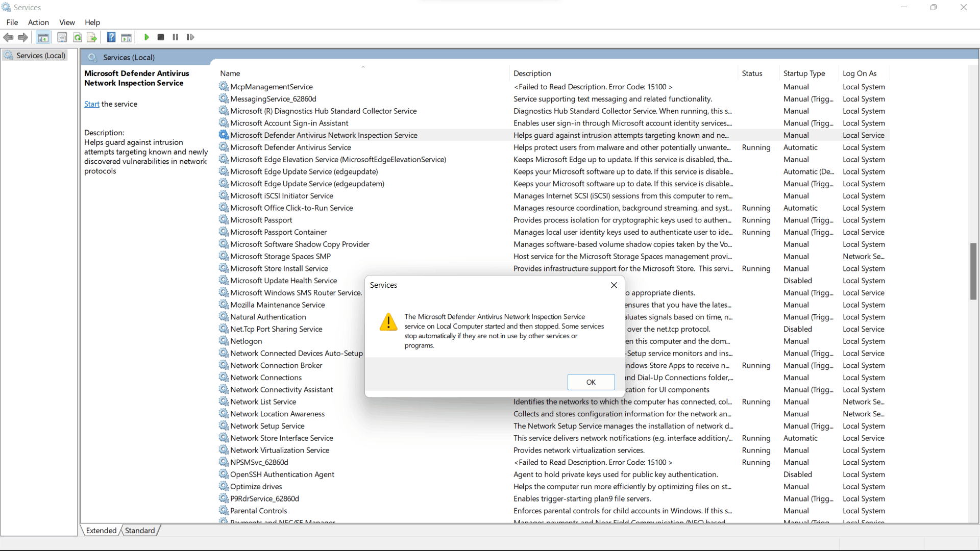Select Network Connection Broker row

[x=554, y=365]
